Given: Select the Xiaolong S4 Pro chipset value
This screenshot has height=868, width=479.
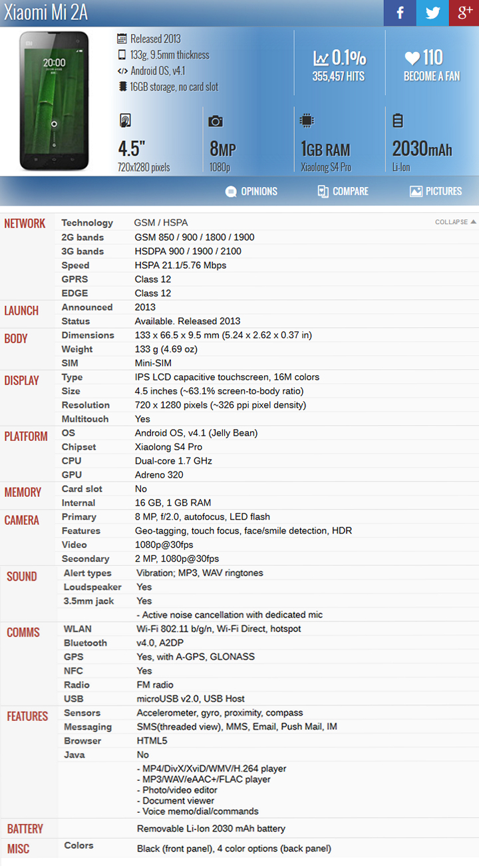Looking at the screenshot, I should point(168,447).
